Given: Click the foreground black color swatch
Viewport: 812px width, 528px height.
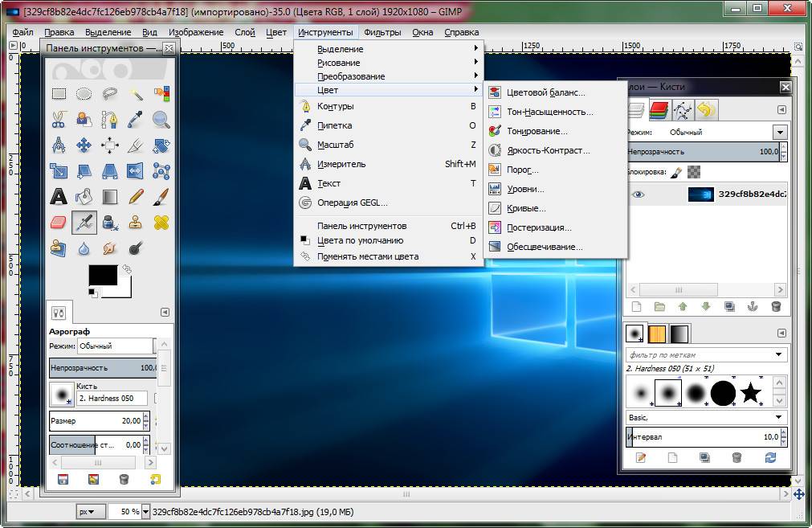Looking at the screenshot, I should [103, 275].
